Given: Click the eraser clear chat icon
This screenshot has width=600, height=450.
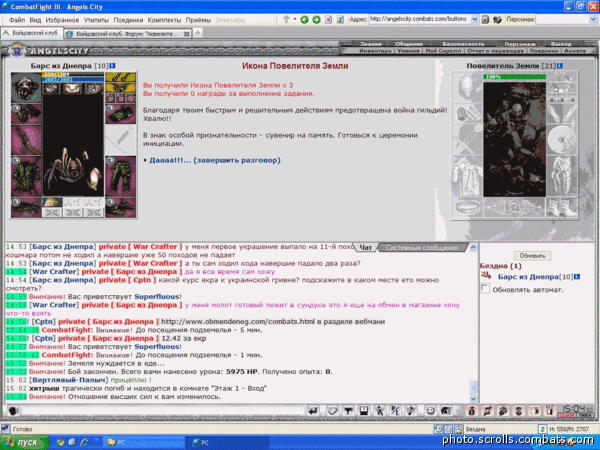Looking at the screenshot, I should pyautogui.click(x=333, y=411).
